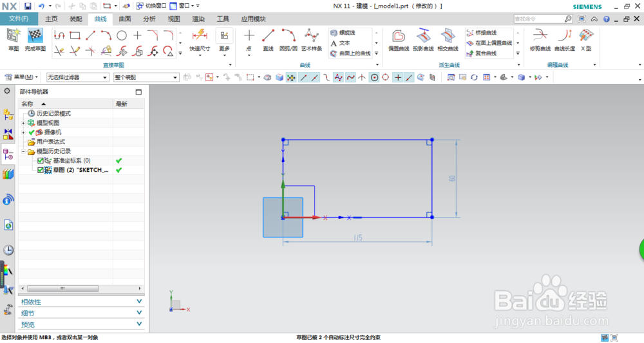Click the Name (名称) column header

[66, 104]
